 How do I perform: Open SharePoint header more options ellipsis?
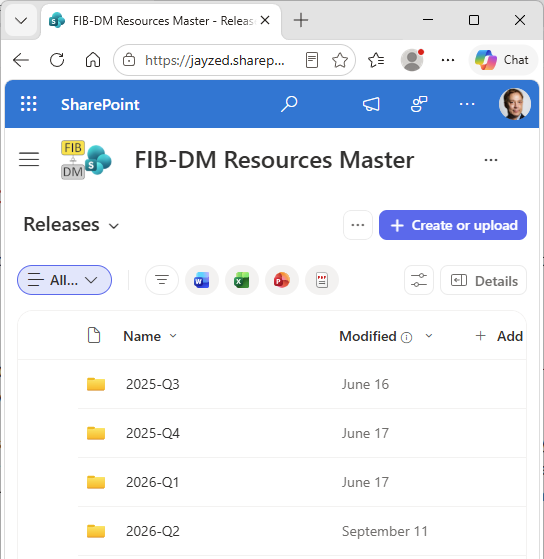467,104
